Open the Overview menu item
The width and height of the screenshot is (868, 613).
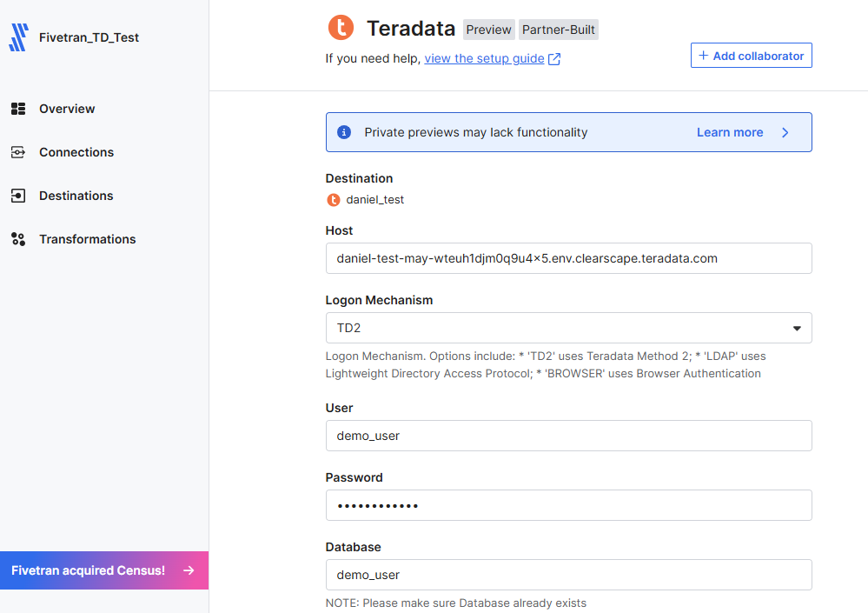tap(67, 109)
